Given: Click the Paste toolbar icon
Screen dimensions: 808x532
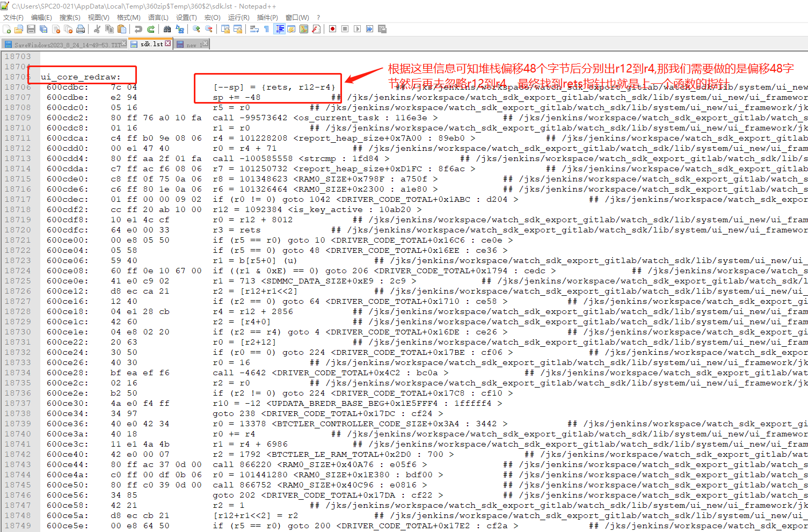Looking at the screenshot, I should pos(122,29).
